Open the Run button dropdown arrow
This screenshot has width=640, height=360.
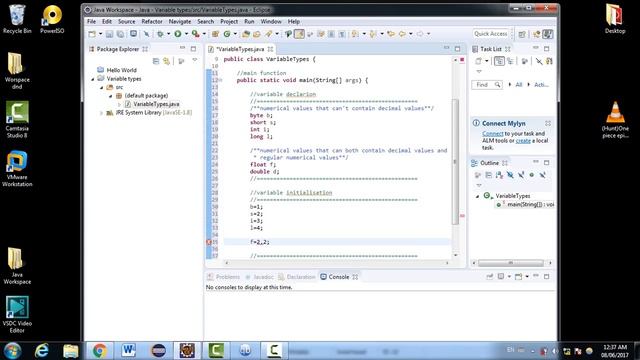pyautogui.click(x=186, y=34)
